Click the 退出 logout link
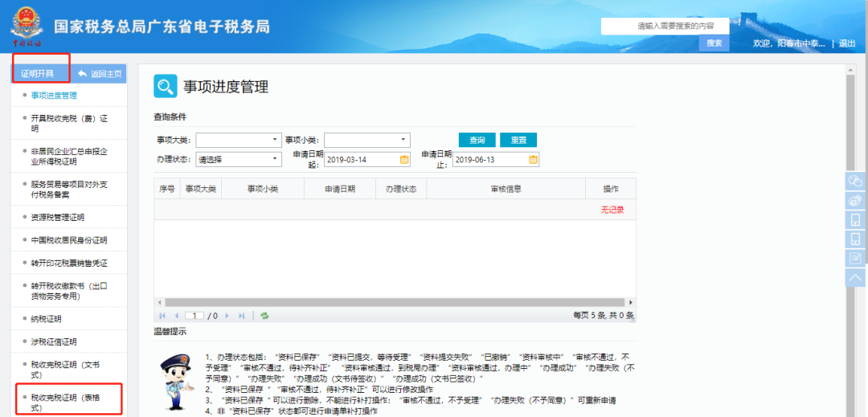868x417 pixels. 847,43
